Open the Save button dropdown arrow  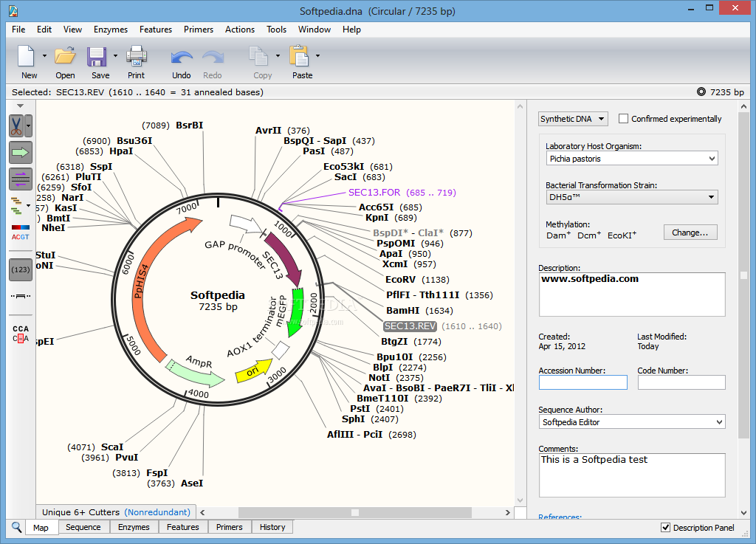(115, 56)
